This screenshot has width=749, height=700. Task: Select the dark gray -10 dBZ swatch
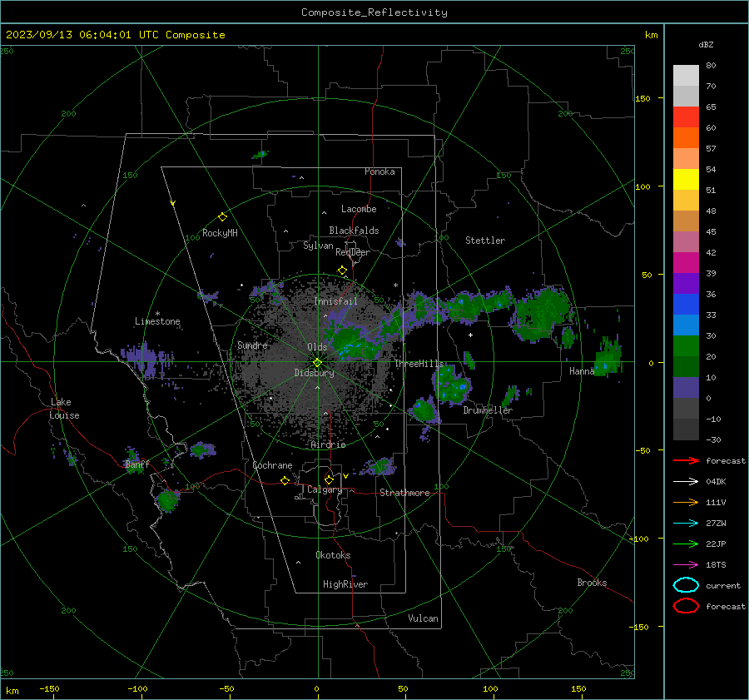(686, 429)
